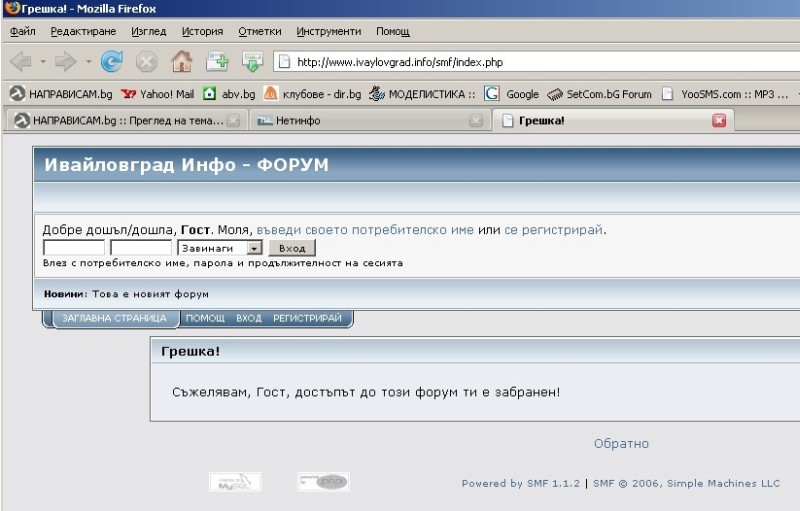Close the Грешка! tab
The image size is (800, 511).
point(719,121)
